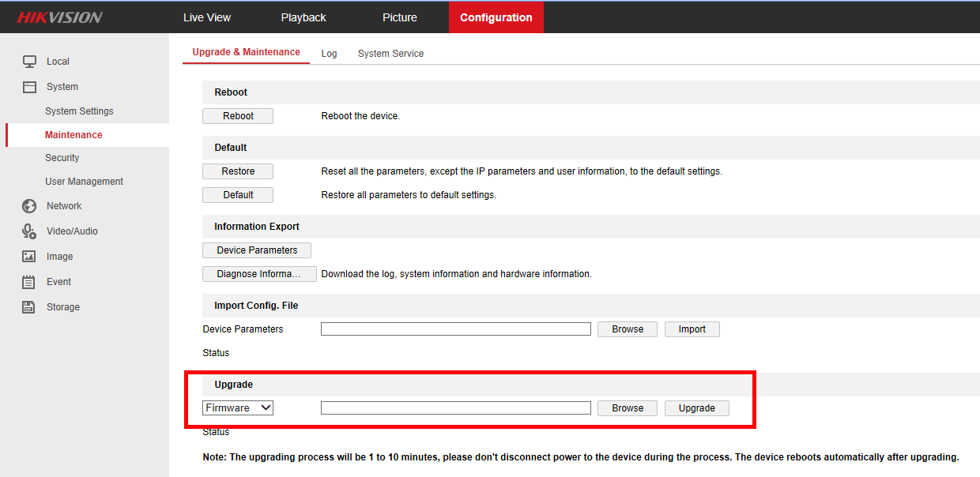
Task: Click the Event notepad icon
Action: 29,282
